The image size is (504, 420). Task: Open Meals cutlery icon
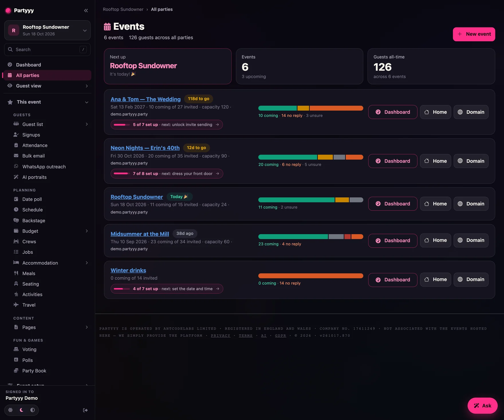click(x=16, y=273)
